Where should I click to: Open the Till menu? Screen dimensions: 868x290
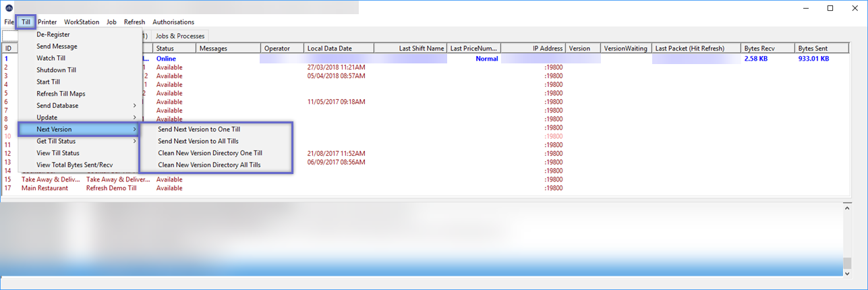(26, 22)
